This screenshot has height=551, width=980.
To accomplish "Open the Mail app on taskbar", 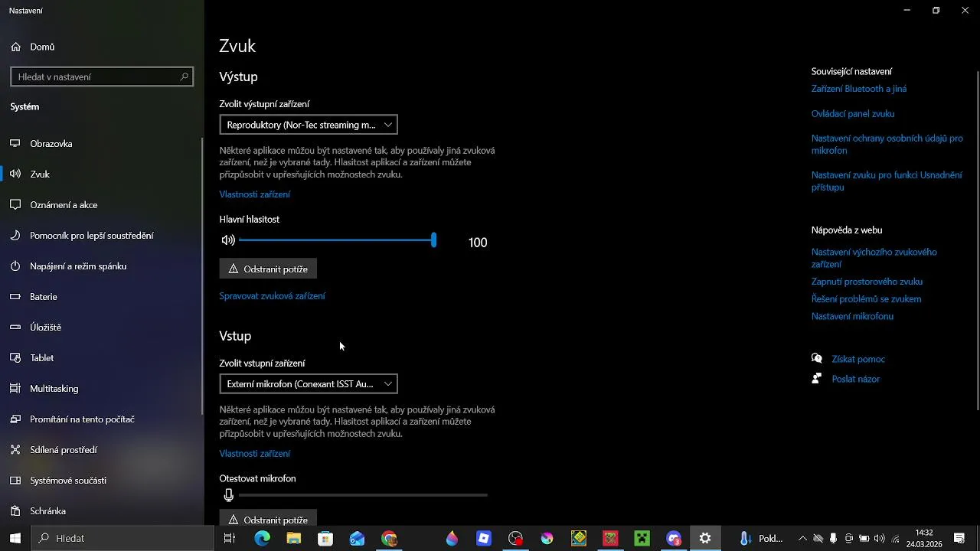I will 358,539.
